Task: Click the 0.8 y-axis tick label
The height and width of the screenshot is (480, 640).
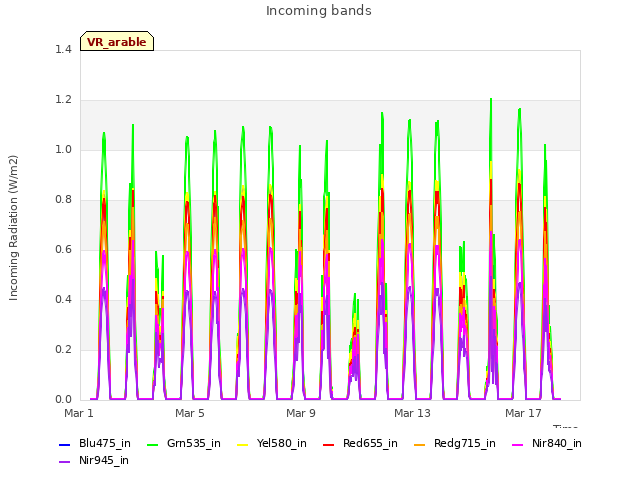Action: pyautogui.click(x=63, y=200)
